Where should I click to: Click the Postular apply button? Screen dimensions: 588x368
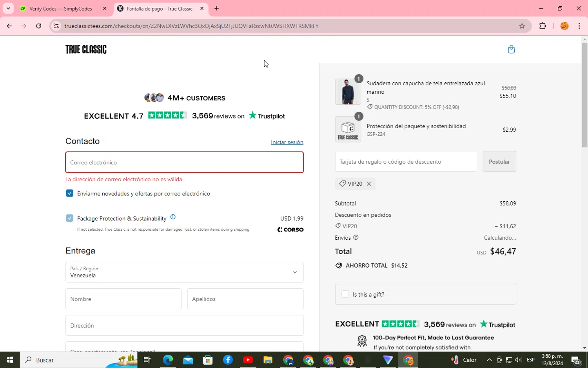click(x=499, y=162)
